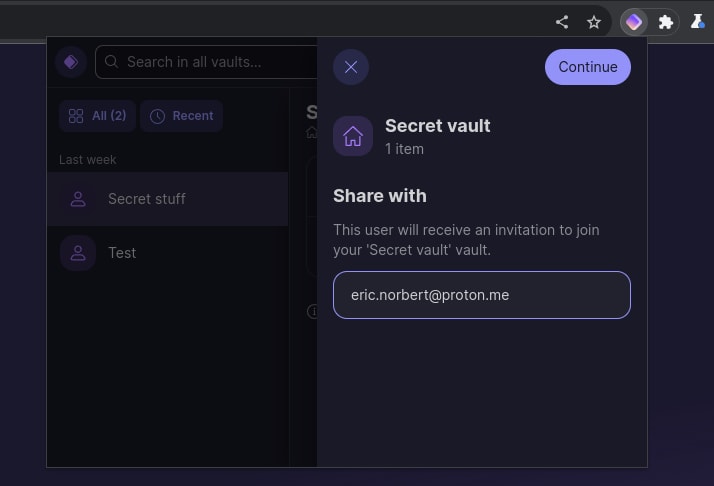
Task: Switch to the Recent filter
Action: click(x=181, y=116)
